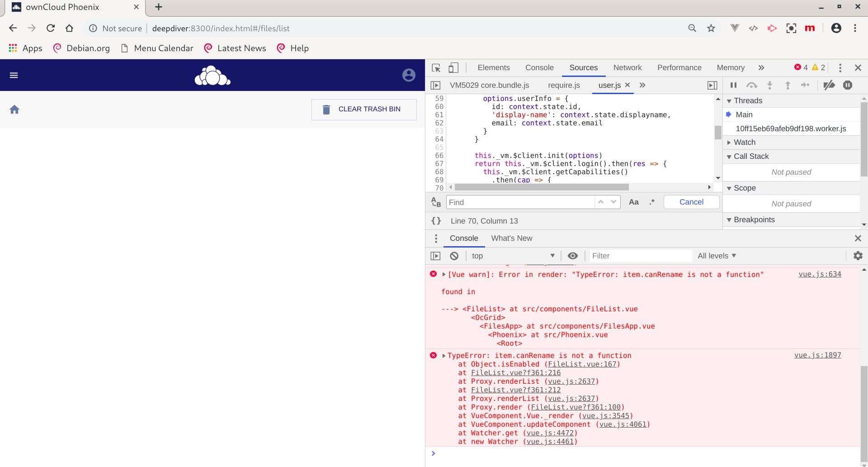Click the CLEAR TRASH BIN button
Screen dimensions: 868x467
pos(363,109)
